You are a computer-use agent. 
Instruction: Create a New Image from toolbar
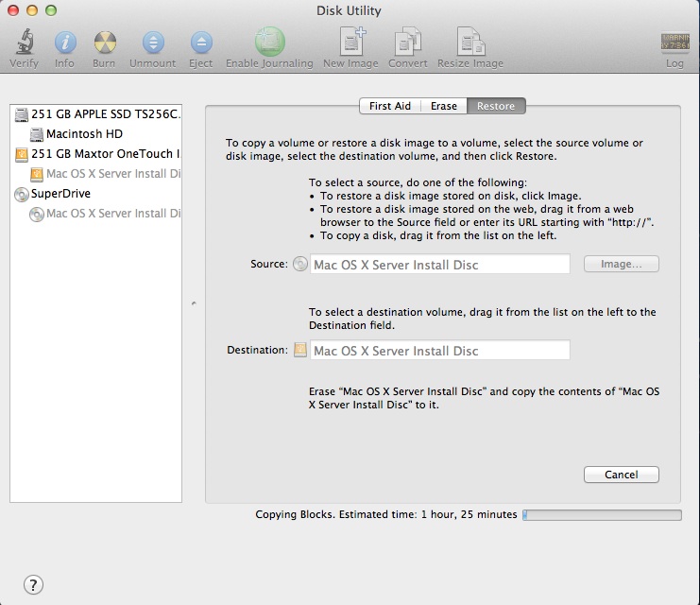click(x=351, y=41)
